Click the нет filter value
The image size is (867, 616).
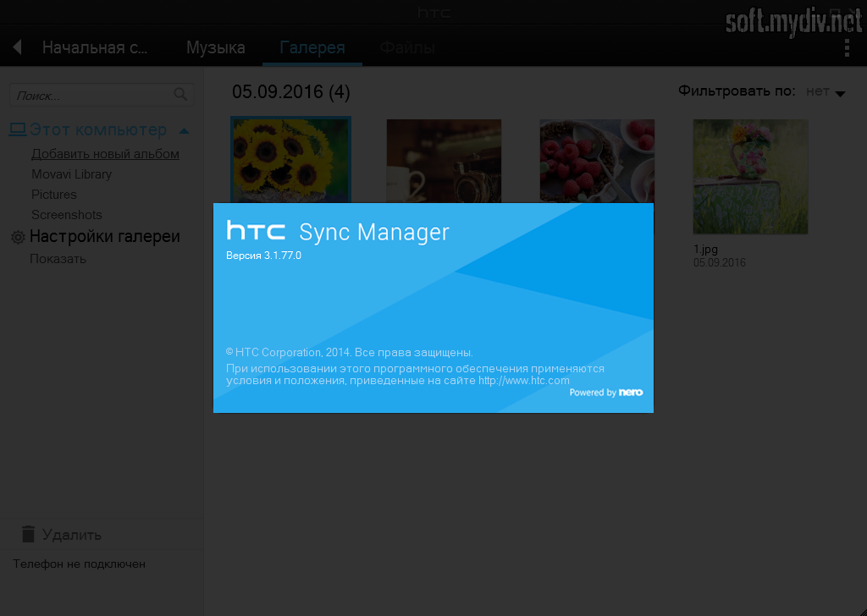(818, 91)
